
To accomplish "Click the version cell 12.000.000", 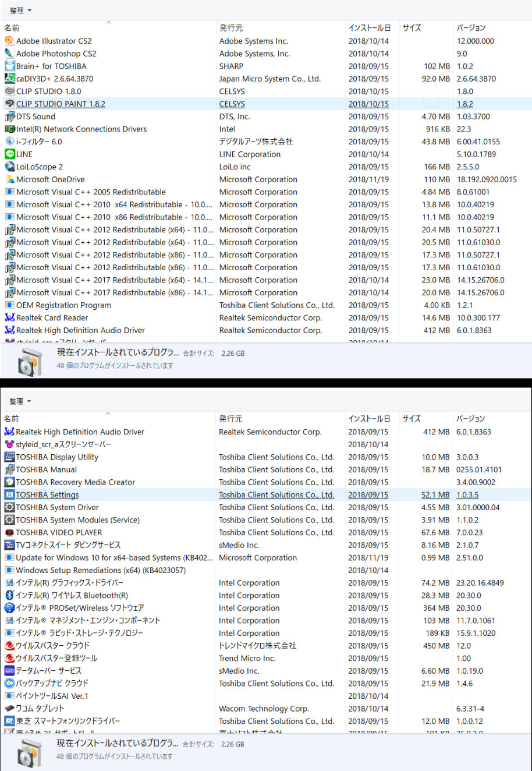I will click(476, 41).
